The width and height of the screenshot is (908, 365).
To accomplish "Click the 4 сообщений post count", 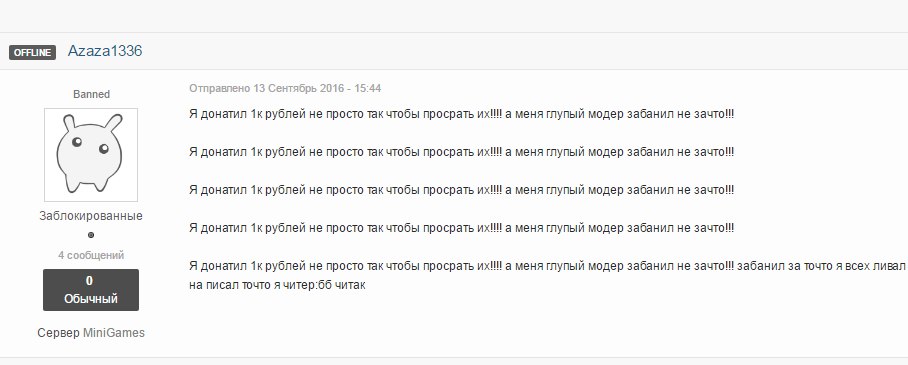I will point(91,256).
